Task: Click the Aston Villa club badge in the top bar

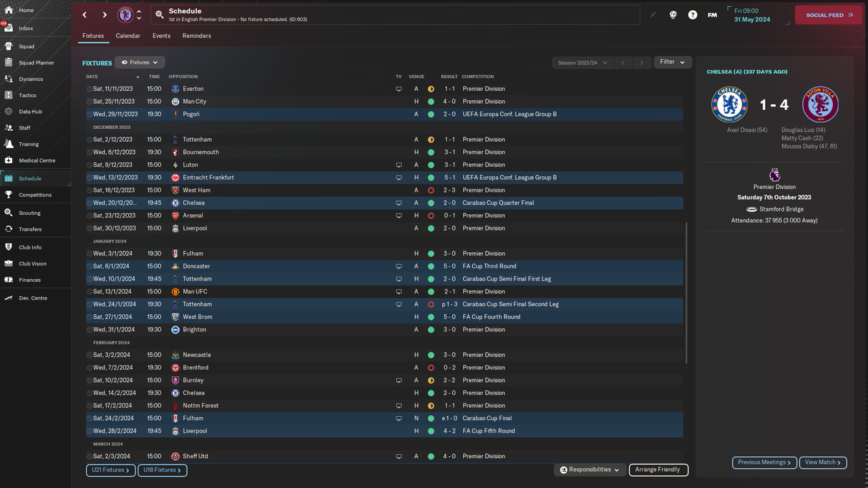Action: click(x=125, y=14)
